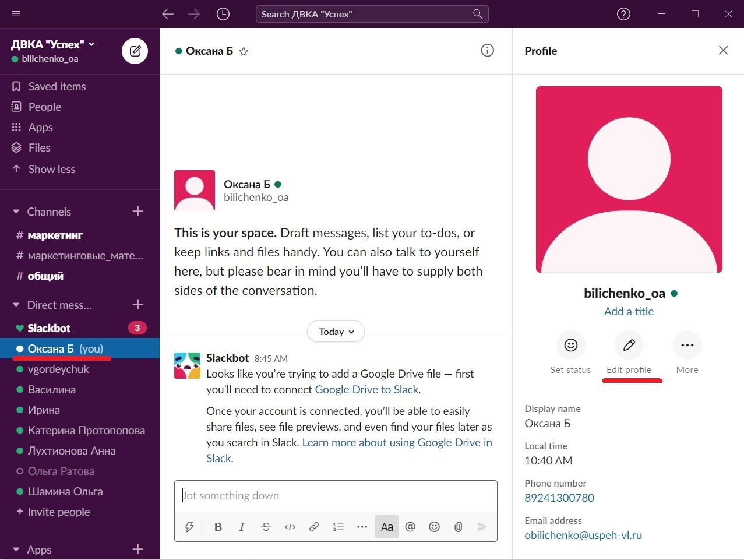Open emoji picker in composer
Image resolution: width=744 pixels, height=560 pixels.
click(x=434, y=527)
